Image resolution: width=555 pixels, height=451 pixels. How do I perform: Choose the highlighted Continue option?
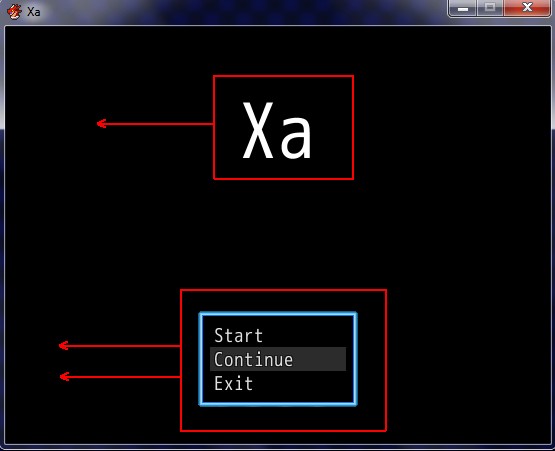click(278, 359)
